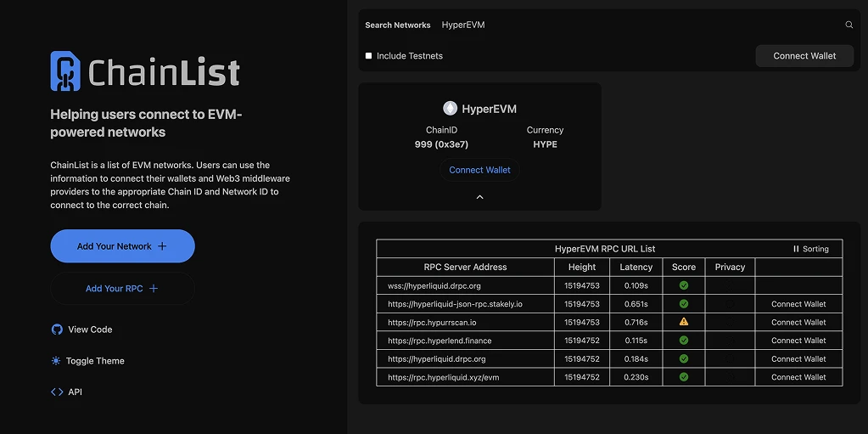Enable the Include Testnets checkbox

click(369, 56)
